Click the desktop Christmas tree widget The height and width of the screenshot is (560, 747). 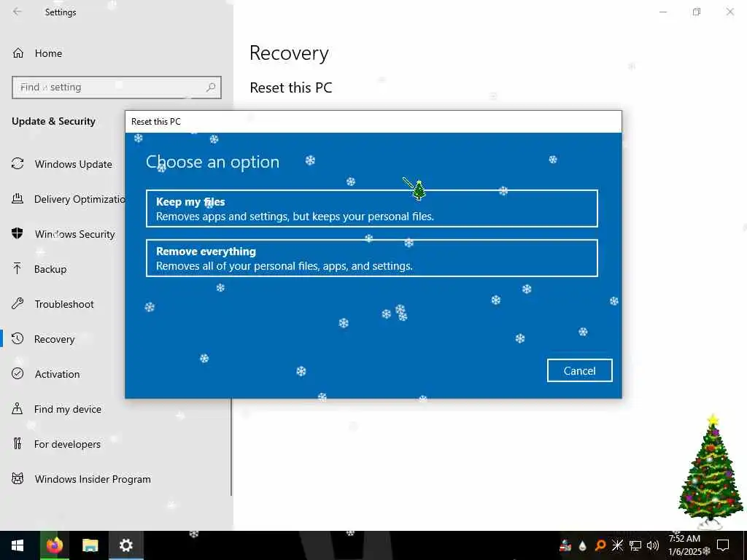pos(712,472)
